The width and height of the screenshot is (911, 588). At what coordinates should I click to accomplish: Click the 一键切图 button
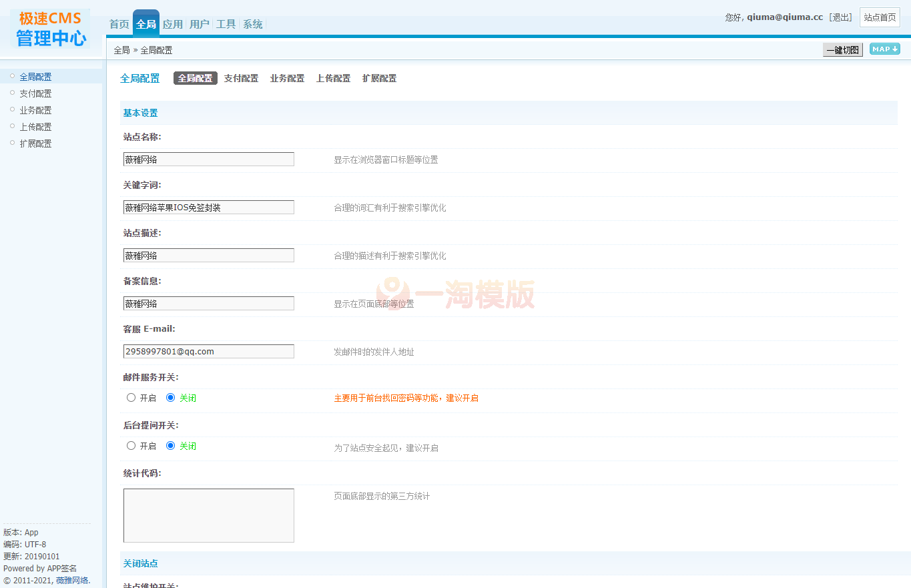point(842,49)
